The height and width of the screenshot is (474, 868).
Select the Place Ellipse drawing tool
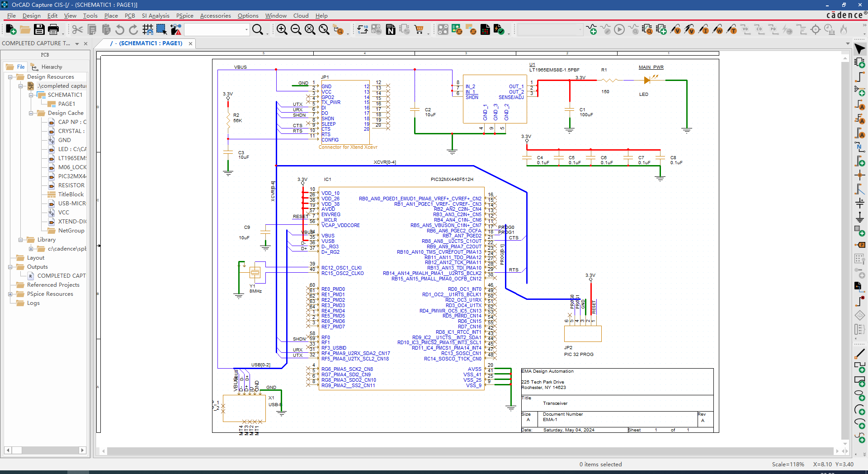[859, 395]
